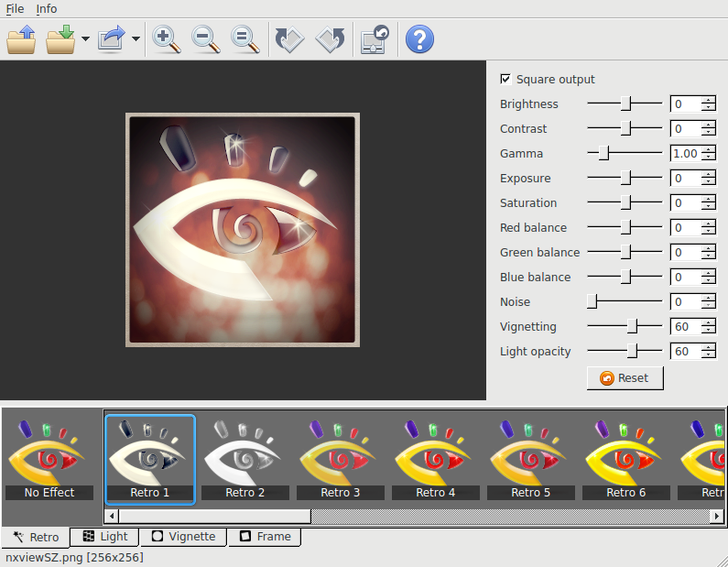Zoom in with the plus magnifier

pos(166,39)
